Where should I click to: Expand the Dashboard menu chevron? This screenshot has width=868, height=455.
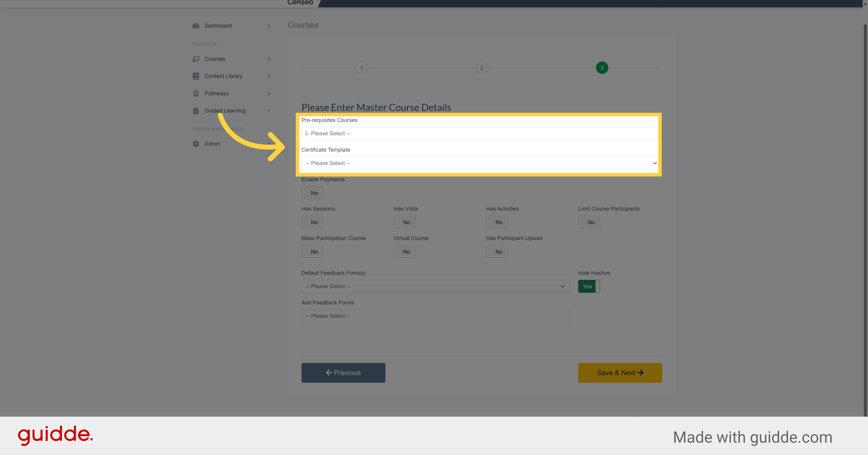coord(269,26)
